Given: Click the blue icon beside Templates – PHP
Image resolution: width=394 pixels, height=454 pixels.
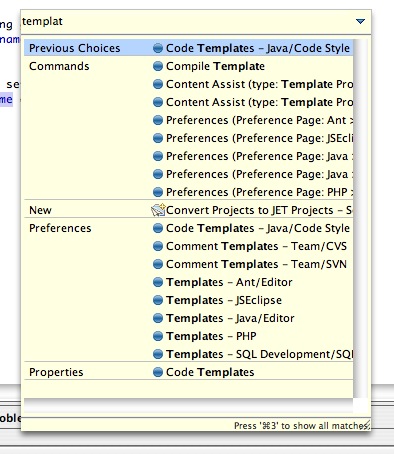Looking at the screenshot, I should 158,336.
